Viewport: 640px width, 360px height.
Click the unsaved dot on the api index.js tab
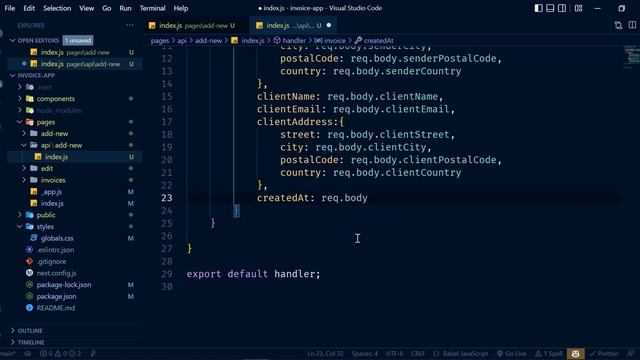click(x=329, y=25)
